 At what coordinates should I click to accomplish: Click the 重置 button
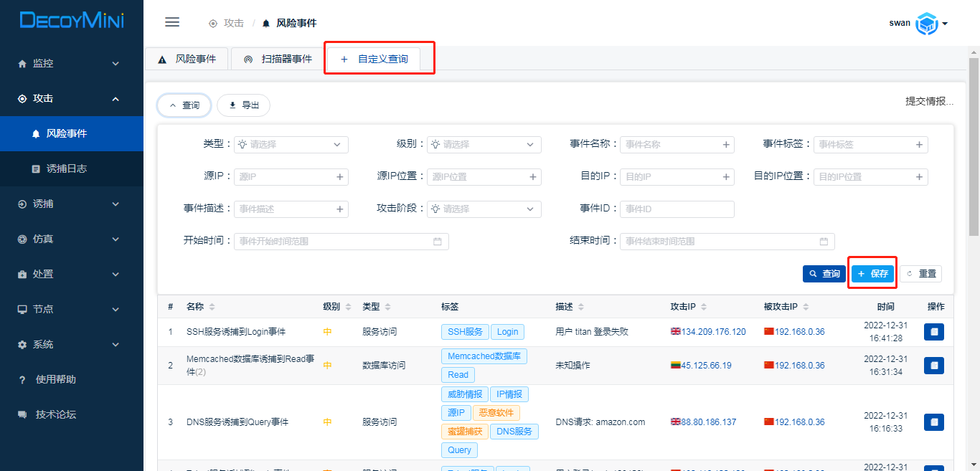coord(920,274)
